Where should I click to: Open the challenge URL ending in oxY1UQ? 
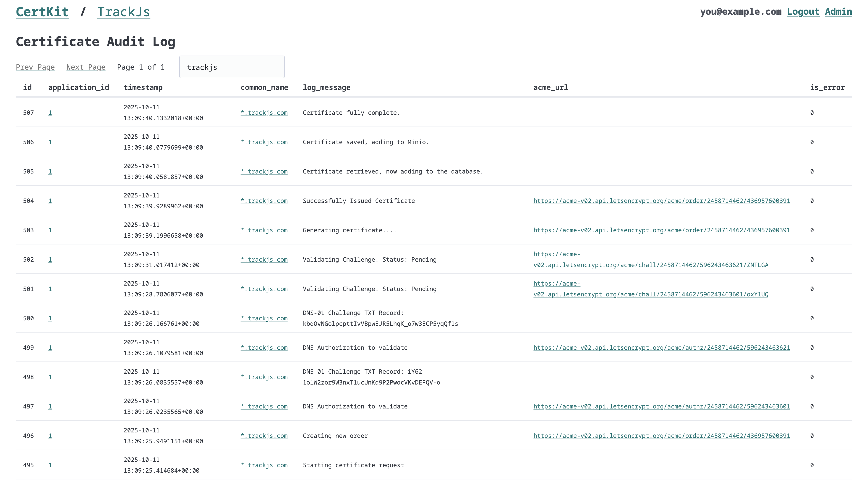[x=650, y=294]
